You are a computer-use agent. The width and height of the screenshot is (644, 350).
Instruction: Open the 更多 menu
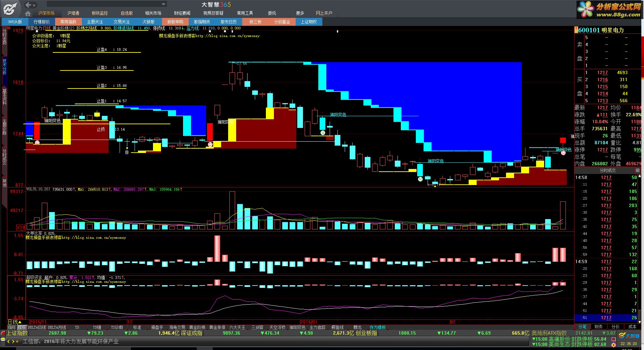(300, 13)
